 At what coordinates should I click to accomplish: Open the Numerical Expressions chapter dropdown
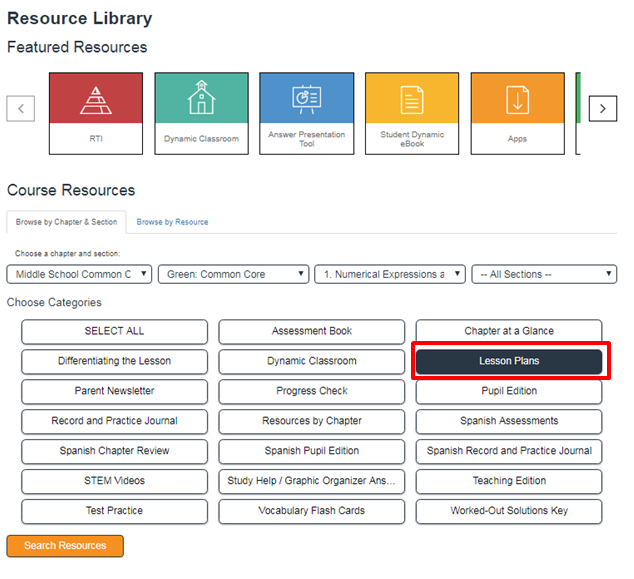coord(390,274)
